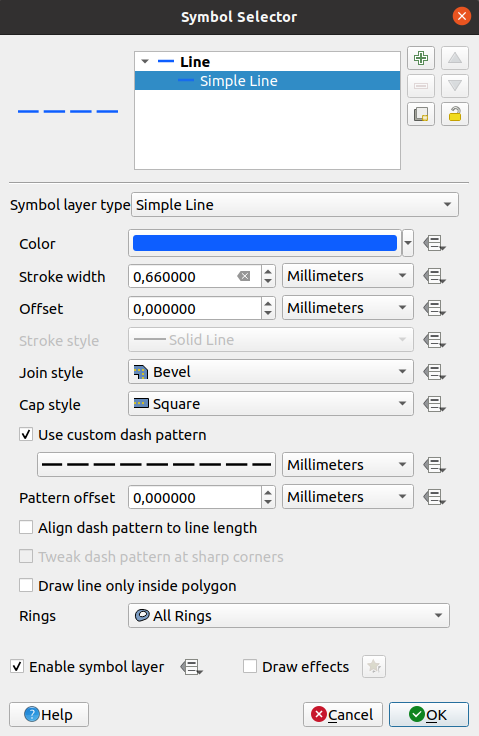Duplicate the current symbol layer

point(421,114)
